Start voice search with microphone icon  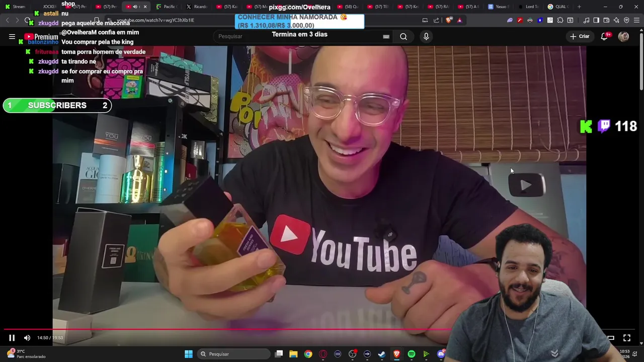pos(426,36)
